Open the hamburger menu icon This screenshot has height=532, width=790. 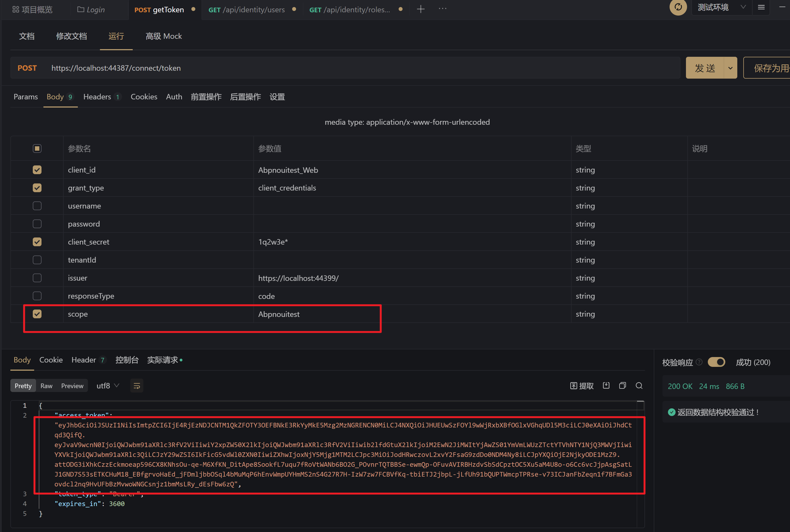[761, 7]
